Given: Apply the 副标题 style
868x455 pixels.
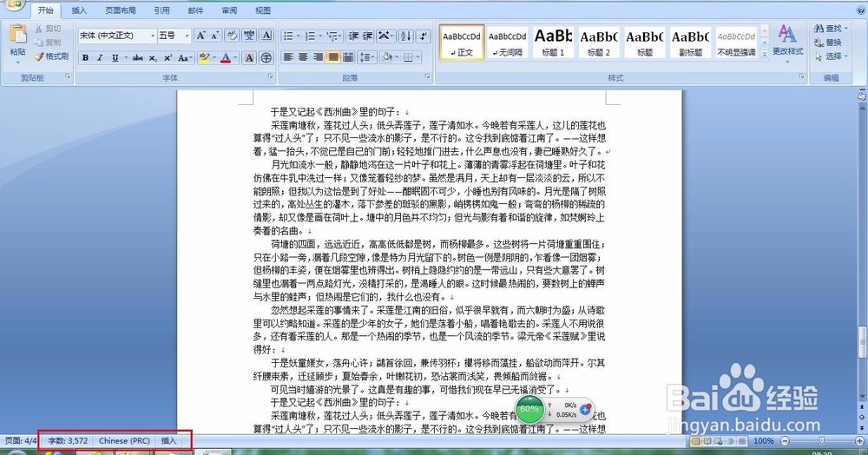Looking at the screenshot, I should click(x=690, y=42).
